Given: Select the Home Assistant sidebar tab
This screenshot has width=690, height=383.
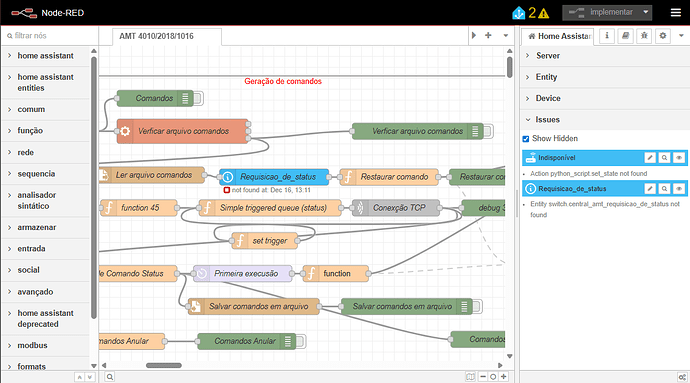Looking at the screenshot, I should pos(558,37).
